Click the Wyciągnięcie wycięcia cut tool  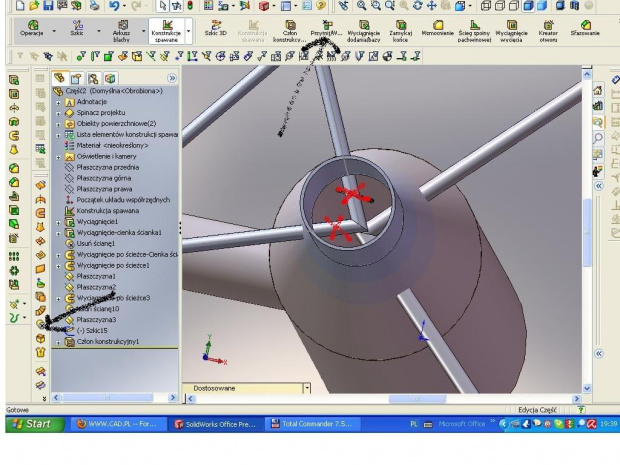pos(512,30)
